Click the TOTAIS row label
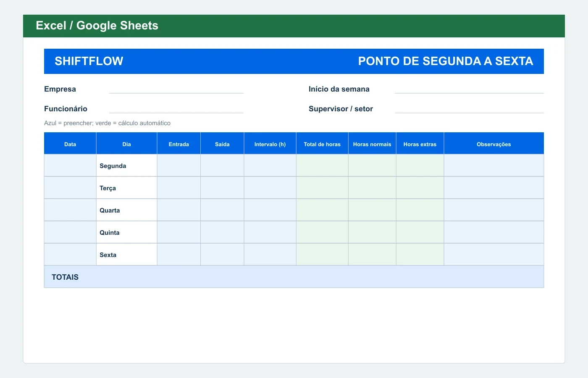 click(x=65, y=277)
